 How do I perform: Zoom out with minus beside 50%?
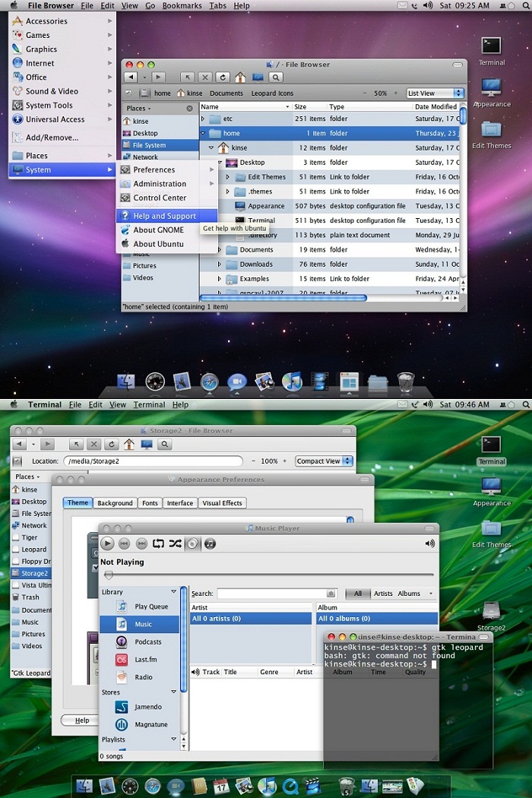[x=365, y=93]
